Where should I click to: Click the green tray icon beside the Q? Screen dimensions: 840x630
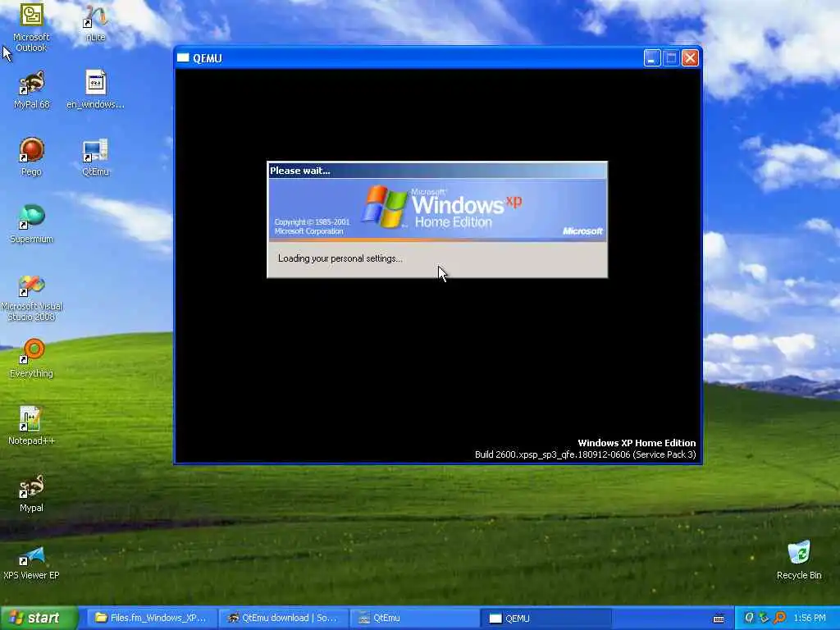(764, 618)
